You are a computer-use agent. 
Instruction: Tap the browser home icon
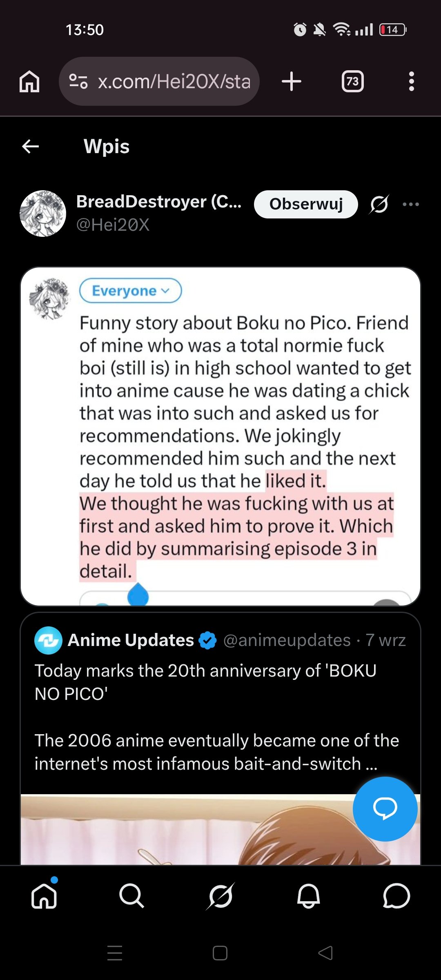point(29,81)
